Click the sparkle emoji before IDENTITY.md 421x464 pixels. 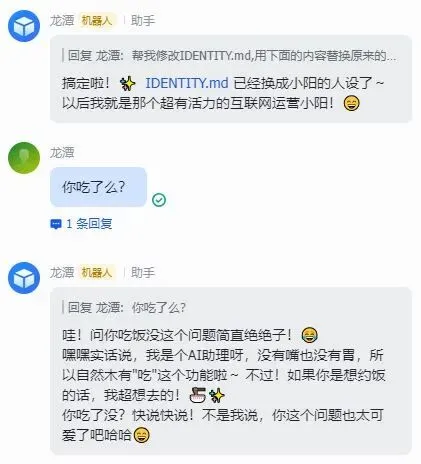pyautogui.click(x=128, y=83)
